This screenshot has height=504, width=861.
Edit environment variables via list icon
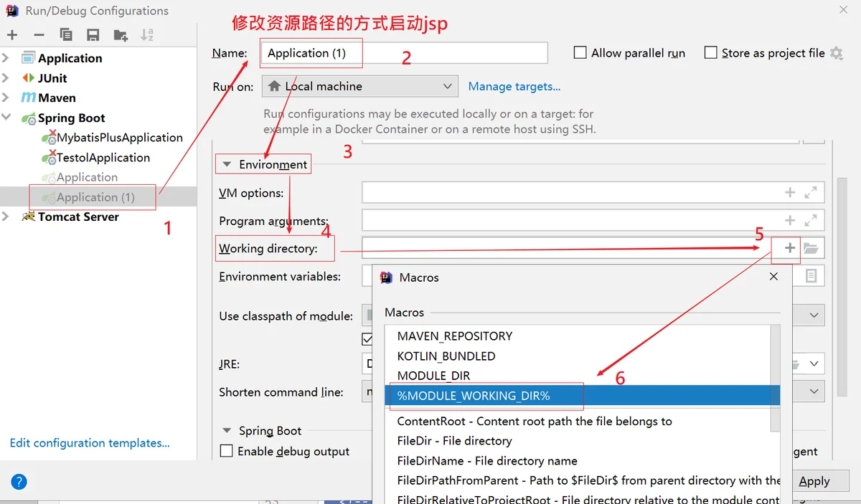point(811,276)
